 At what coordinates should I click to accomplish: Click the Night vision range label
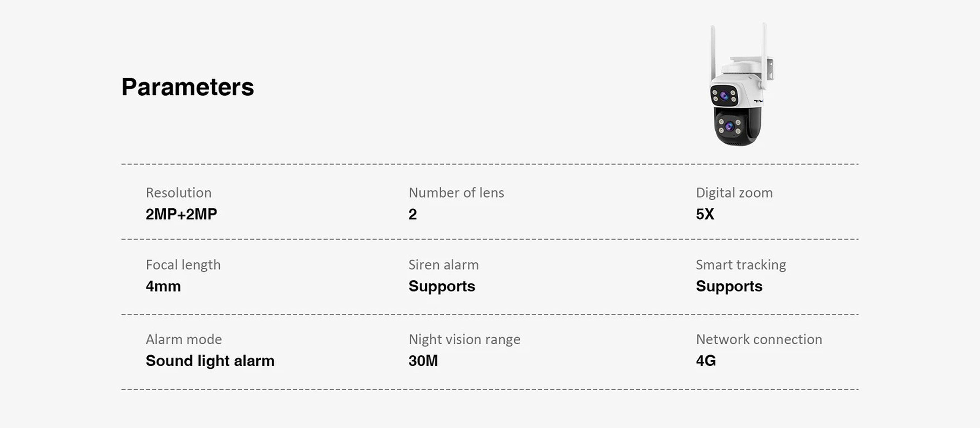pyautogui.click(x=464, y=339)
